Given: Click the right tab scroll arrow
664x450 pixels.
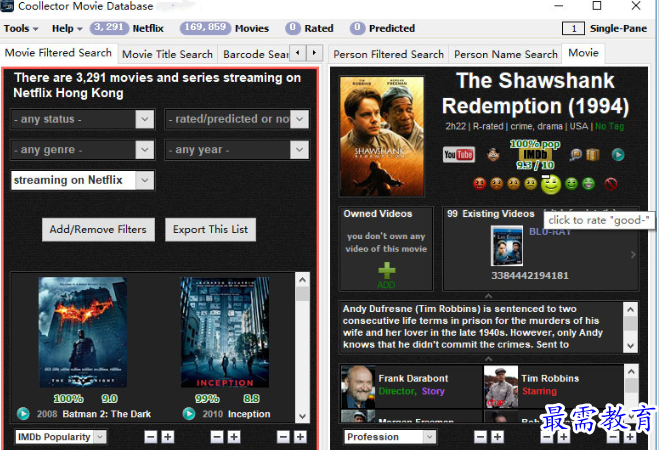Looking at the screenshot, I should pos(314,53).
